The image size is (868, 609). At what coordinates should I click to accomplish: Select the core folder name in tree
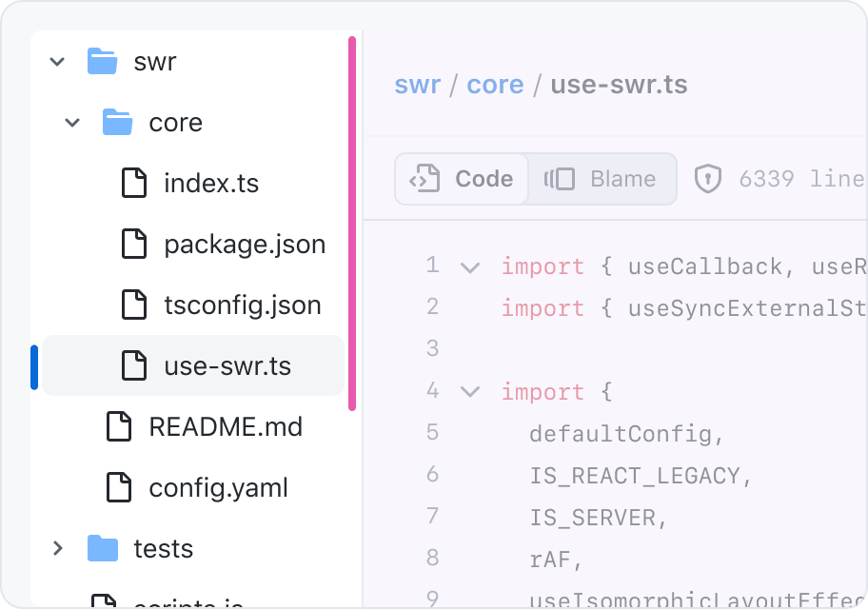point(175,123)
